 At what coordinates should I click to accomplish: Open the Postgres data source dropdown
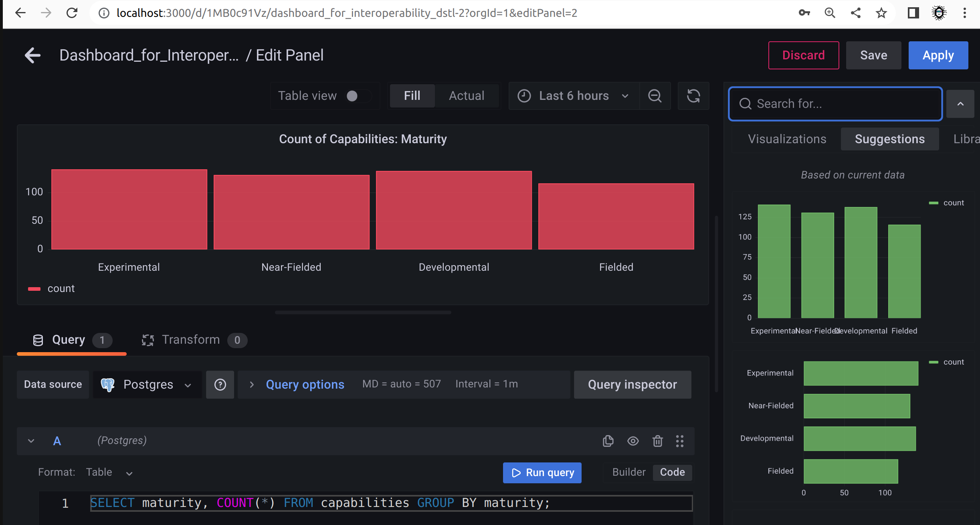point(147,385)
